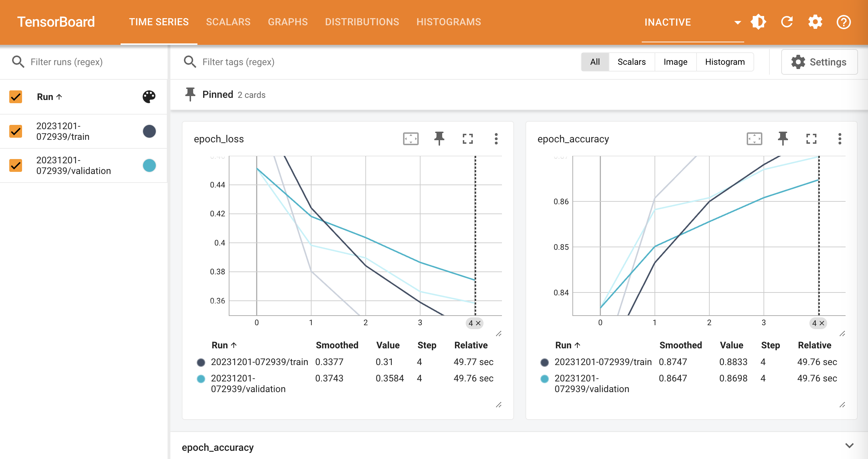Reload data with the refresh icon
The width and height of the screenshot is (868, 459).
pos(787,22)
